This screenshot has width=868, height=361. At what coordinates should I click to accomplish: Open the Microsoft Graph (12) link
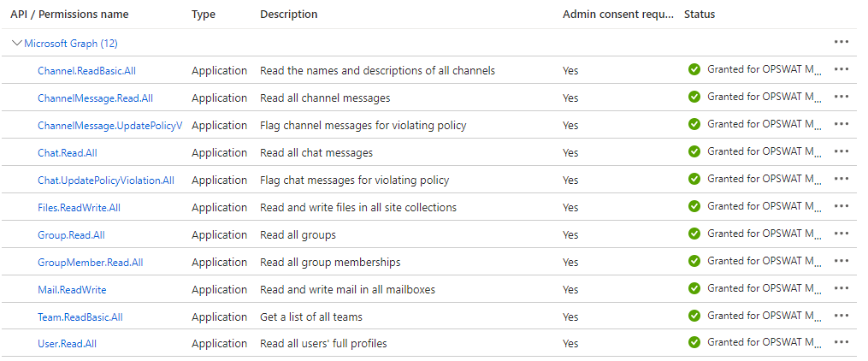71,43
